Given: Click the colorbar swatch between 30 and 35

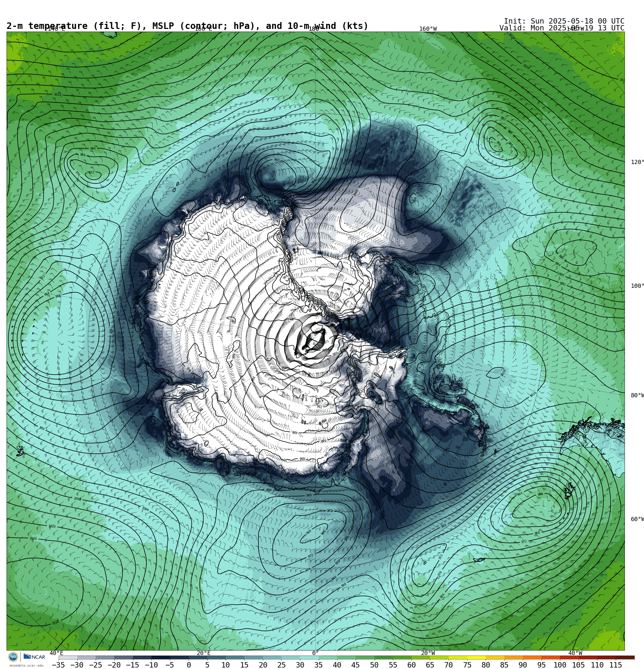Looking at the screenshot, I should pos(309,657).
